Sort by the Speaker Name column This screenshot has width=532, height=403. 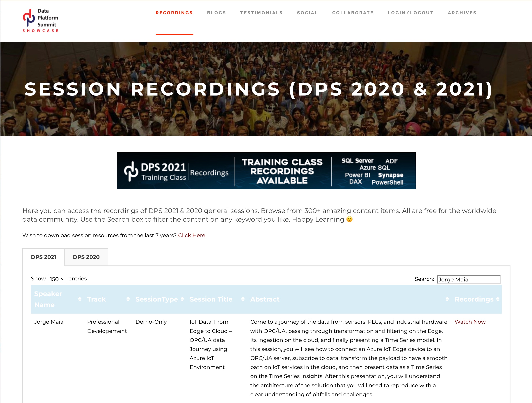pyautogui.click(x=57, y=299)
